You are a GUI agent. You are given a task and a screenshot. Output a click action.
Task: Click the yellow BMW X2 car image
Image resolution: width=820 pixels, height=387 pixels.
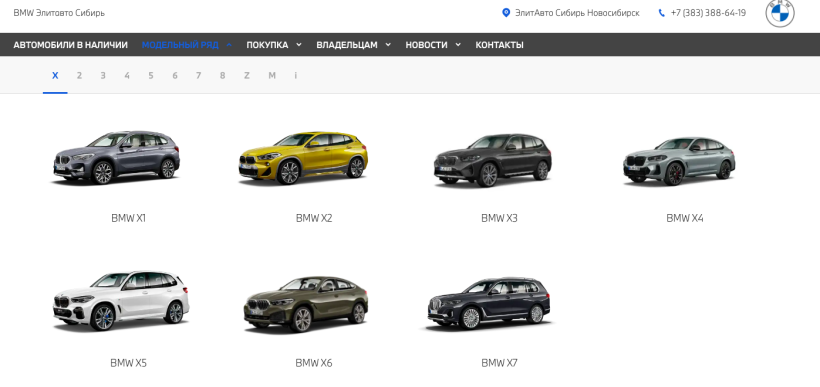pyautogui.click(x=303, y=157)
